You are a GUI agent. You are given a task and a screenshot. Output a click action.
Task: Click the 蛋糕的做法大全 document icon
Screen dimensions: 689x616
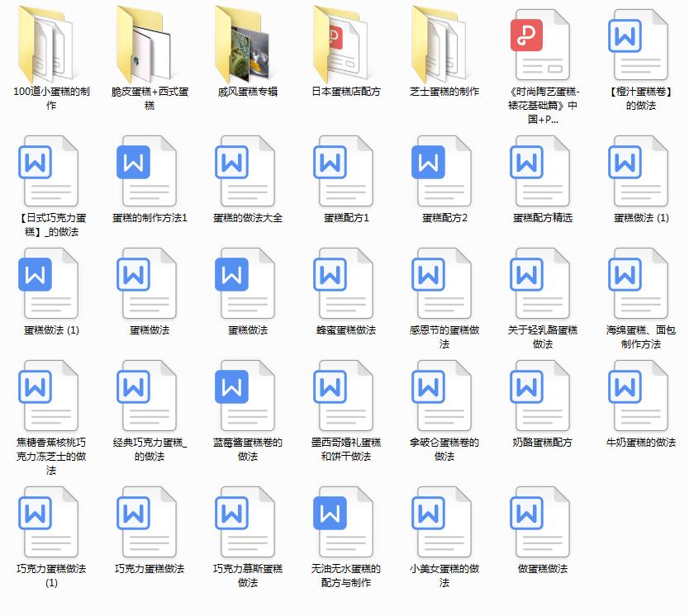pos(247,172)
